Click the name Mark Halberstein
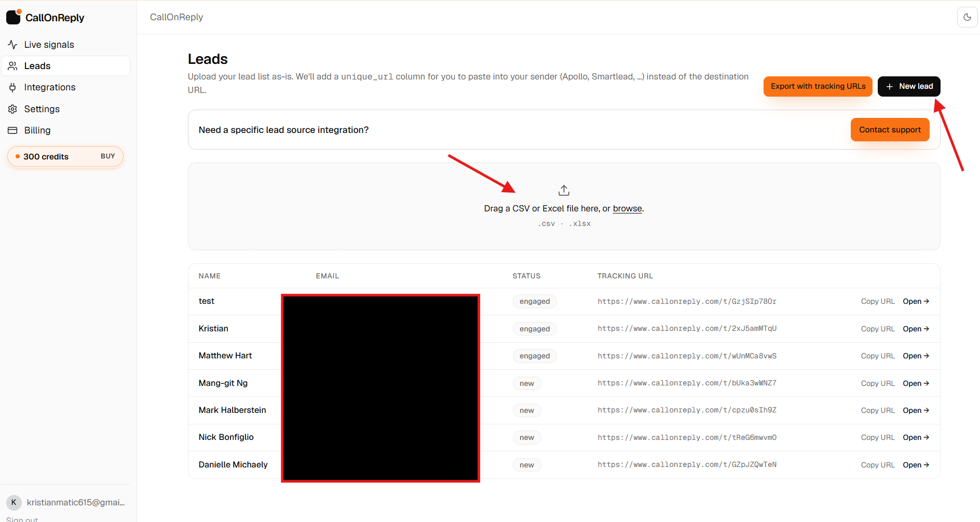The width and height of the screenshot is (980, 522). [x=232, y=410]
